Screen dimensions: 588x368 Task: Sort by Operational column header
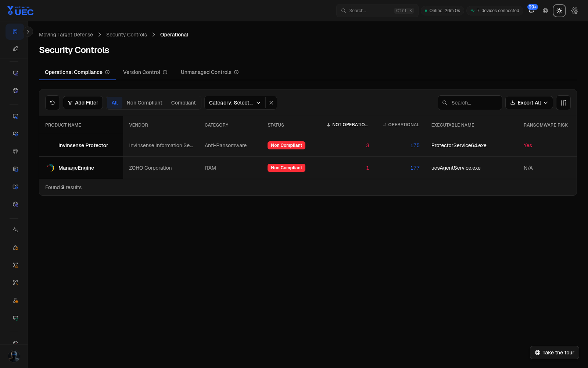pyautogui.click(x=401, y=125)
